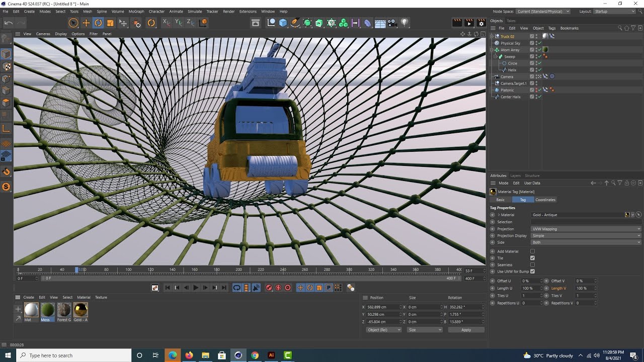Switch to the Basic tab in Attributes
Screen dimensions: 644x362
500,200
